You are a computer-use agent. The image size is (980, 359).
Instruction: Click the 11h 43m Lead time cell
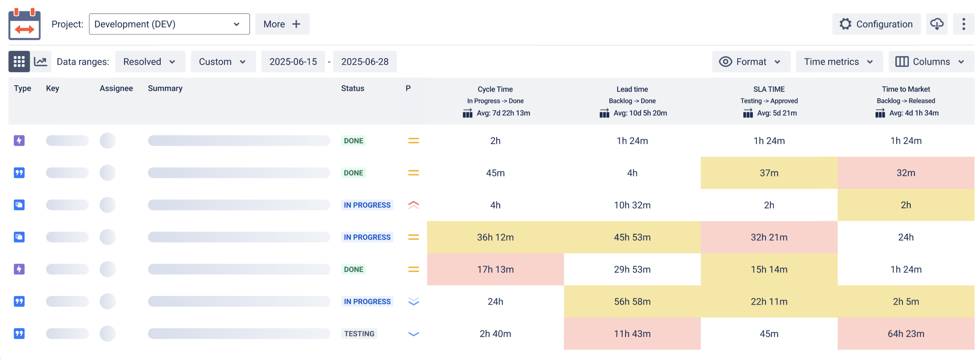pyautogui.click(x=632, y=334)
